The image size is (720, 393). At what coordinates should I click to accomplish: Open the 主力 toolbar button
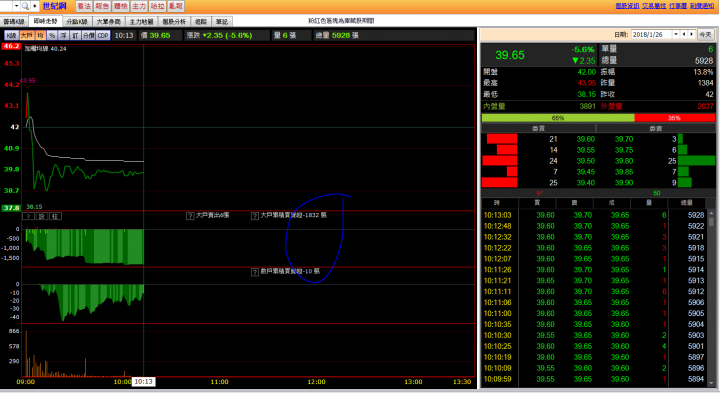pos(139,6)
